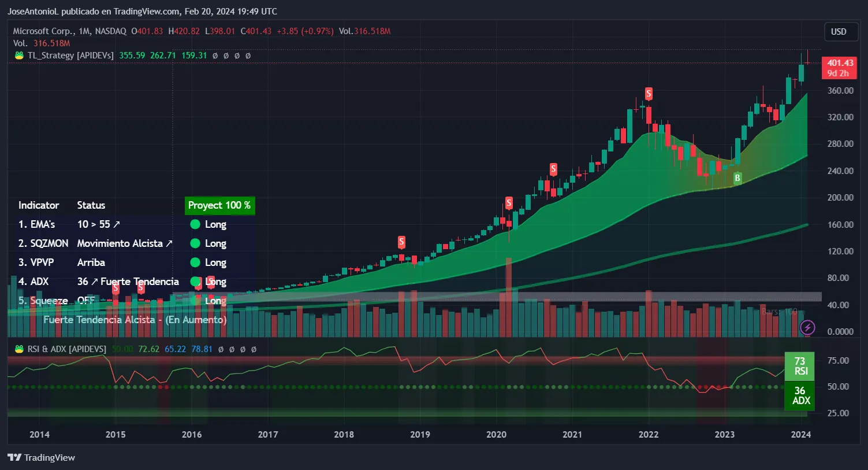This screenshot has height=470, width=868.
Task: Click the 72.62 RSI legend value
Action: pos(149,349)
